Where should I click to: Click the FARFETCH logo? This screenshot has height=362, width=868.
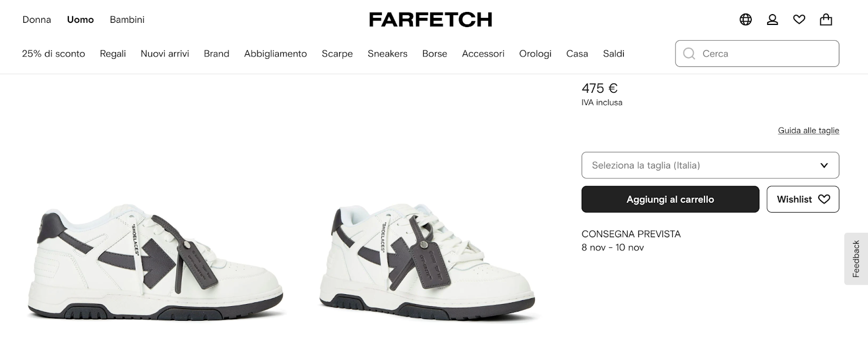point(431,20)
